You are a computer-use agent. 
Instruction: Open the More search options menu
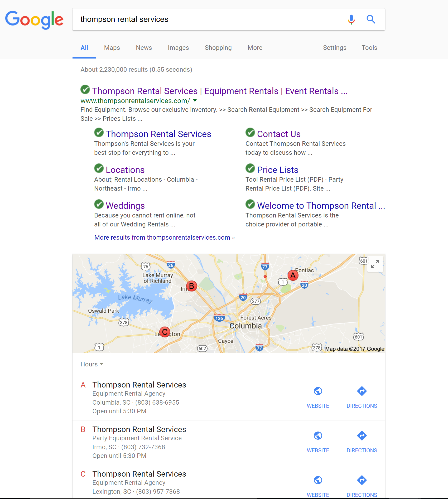(x=255, y=48)
